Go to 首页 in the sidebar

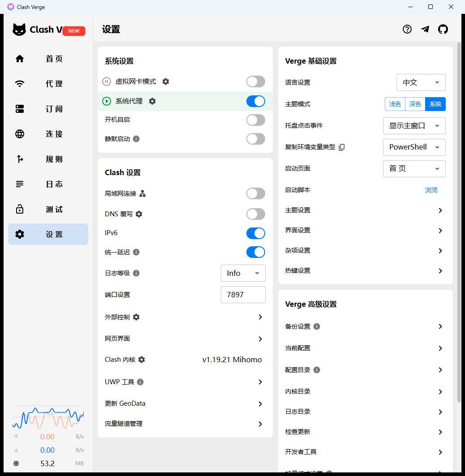tap(48, 59)
